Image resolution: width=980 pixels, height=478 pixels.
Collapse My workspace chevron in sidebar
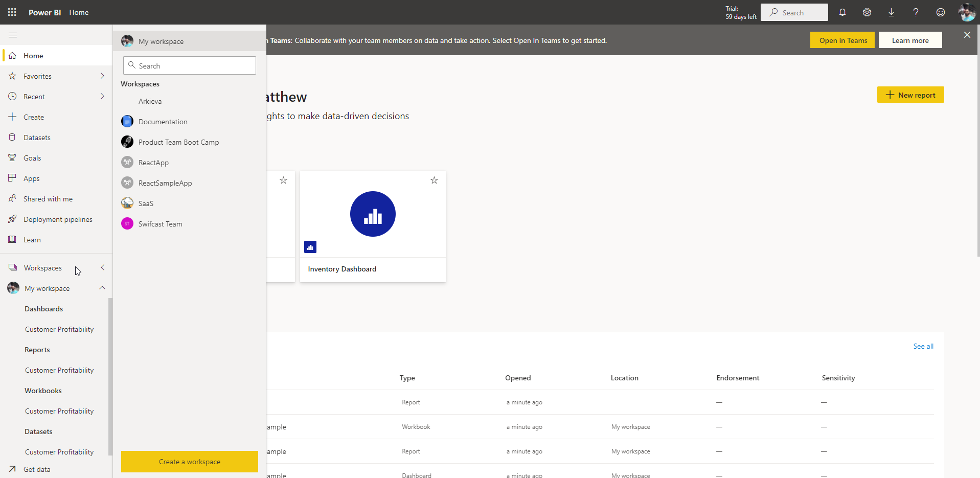(x=102, y=288)
